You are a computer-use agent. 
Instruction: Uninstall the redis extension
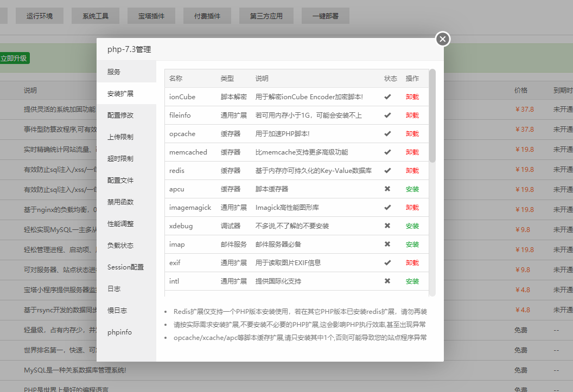(x=412, y=170)
